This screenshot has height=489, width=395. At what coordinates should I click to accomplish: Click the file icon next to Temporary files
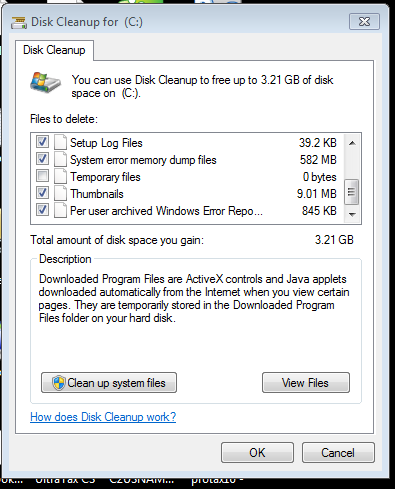[60, 176]
